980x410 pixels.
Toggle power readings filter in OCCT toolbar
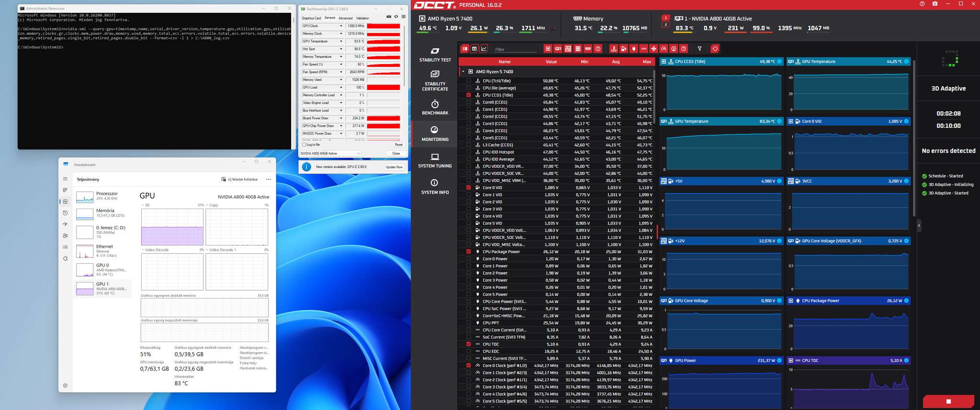click(x=634, y=49)
